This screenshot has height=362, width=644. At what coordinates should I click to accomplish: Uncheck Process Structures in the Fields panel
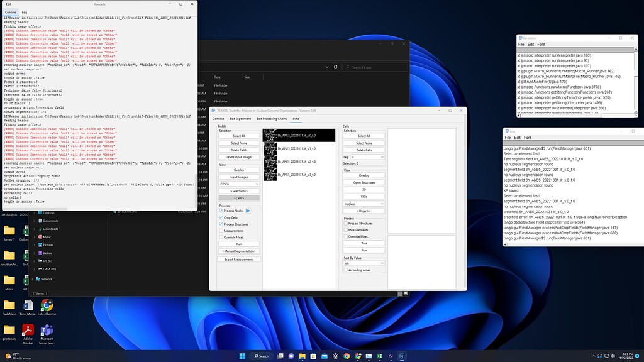pyautogui.click(x=221, y=224)
